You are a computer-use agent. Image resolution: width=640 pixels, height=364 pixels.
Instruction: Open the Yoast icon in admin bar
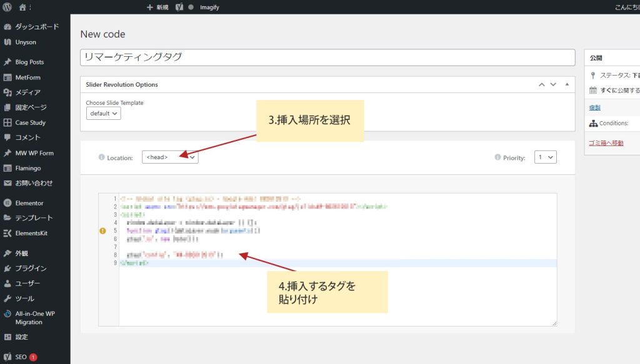[x=179, y=7]
